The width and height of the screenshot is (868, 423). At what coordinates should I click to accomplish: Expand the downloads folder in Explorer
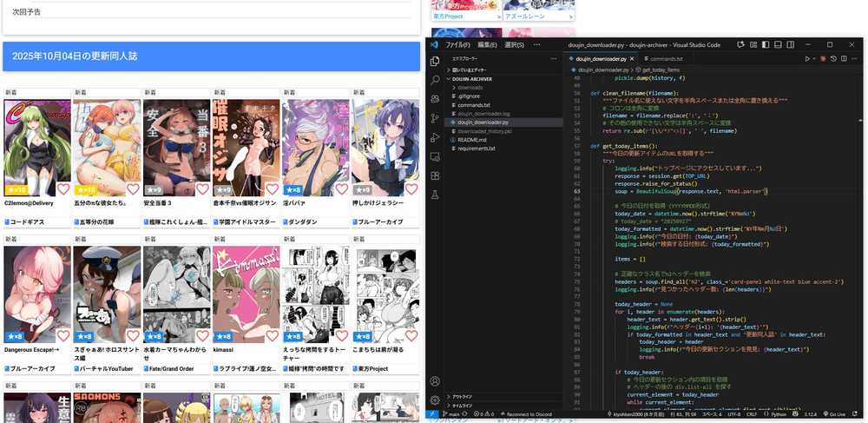(x=503, y=88)
